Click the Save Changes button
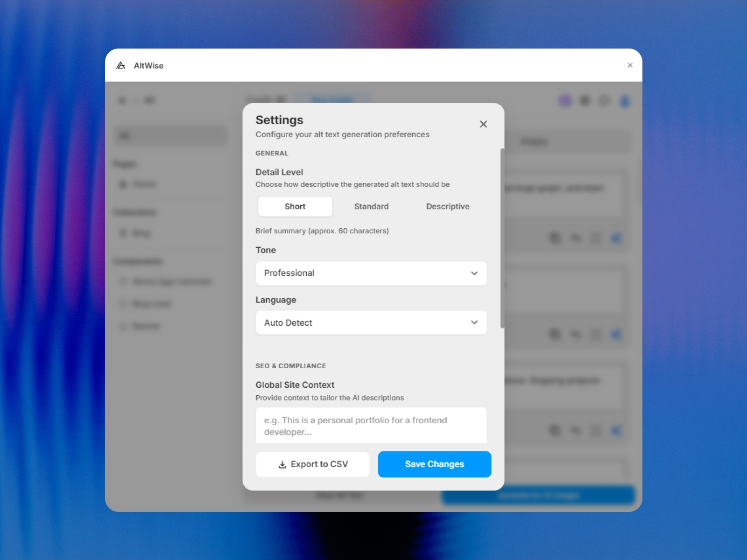 [434, 464]
